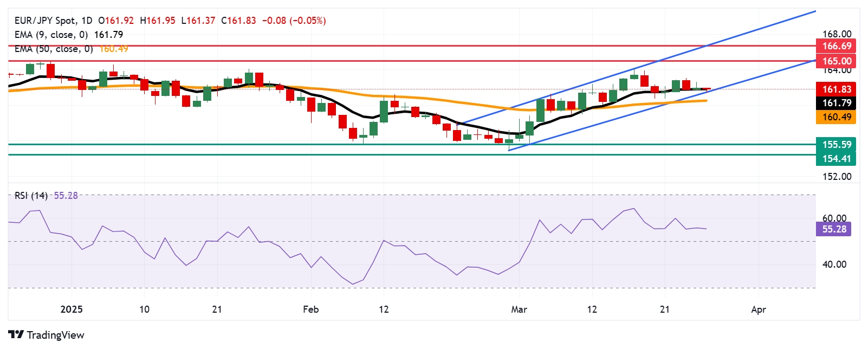The width and height of the screenshot is (868, 349).
Task: Click the 152.00 price scale value
Action: (837, 177)
